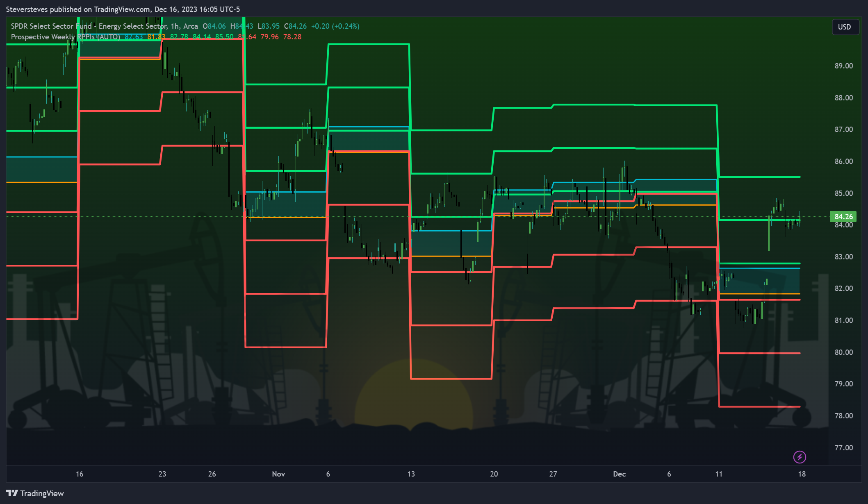Click the purple lightning bolt icon
This screenshot has width=868, height=504.
800,456
